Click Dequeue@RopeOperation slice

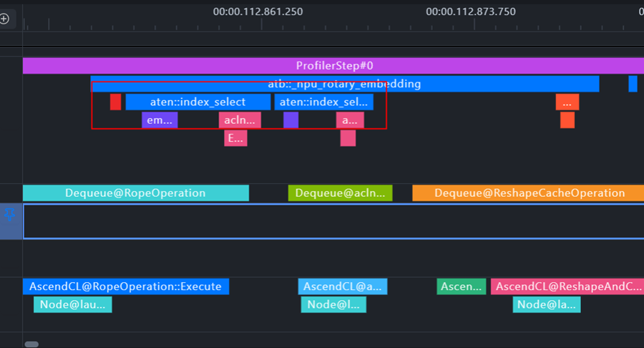[136, 193]
